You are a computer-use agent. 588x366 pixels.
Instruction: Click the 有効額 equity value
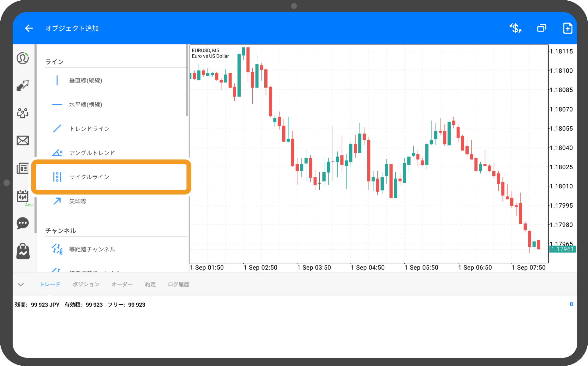pyautogui.click(x=94, y=305)
